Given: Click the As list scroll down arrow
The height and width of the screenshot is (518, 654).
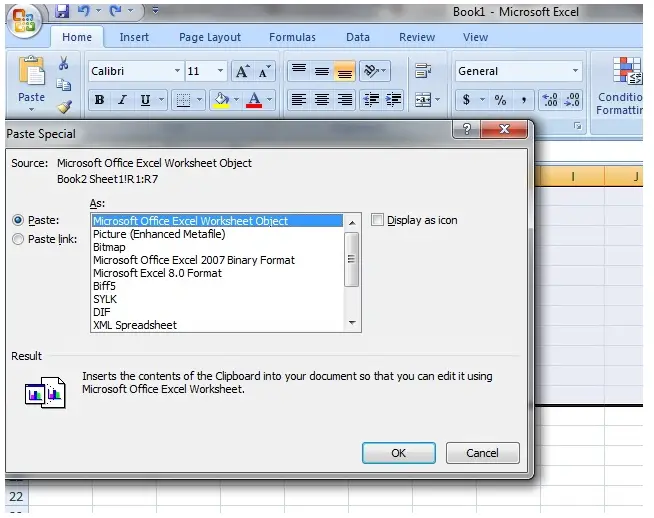Looking at the screenshot, I should (x=352, y=323).
